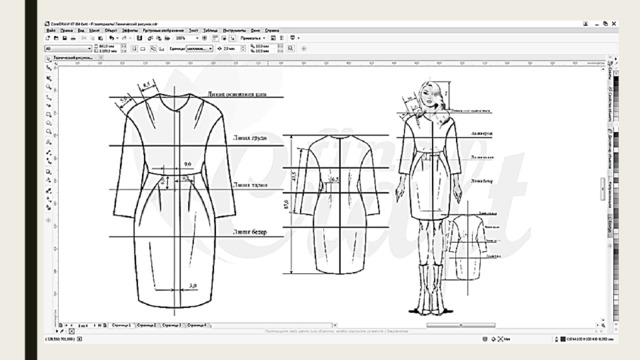Select the Pick tool in the toolbox
This screenshot has height=360, width=640.
(x=49, y=60)
